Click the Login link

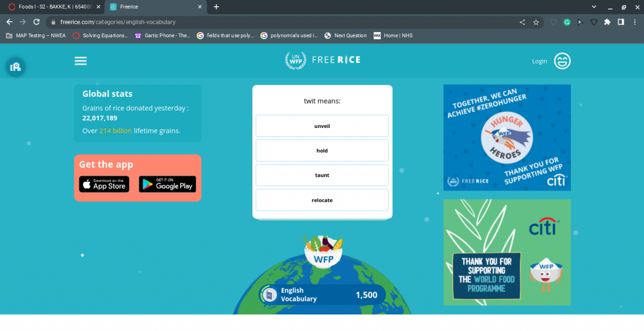pos(539,61)
